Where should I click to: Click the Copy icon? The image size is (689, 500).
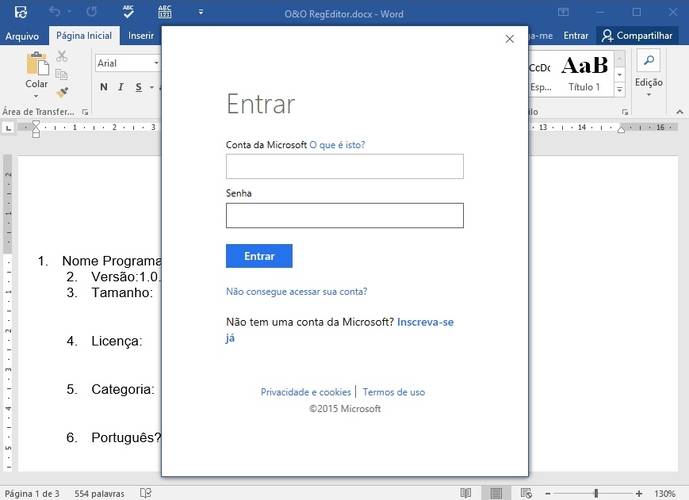click(x=62, y=74)
